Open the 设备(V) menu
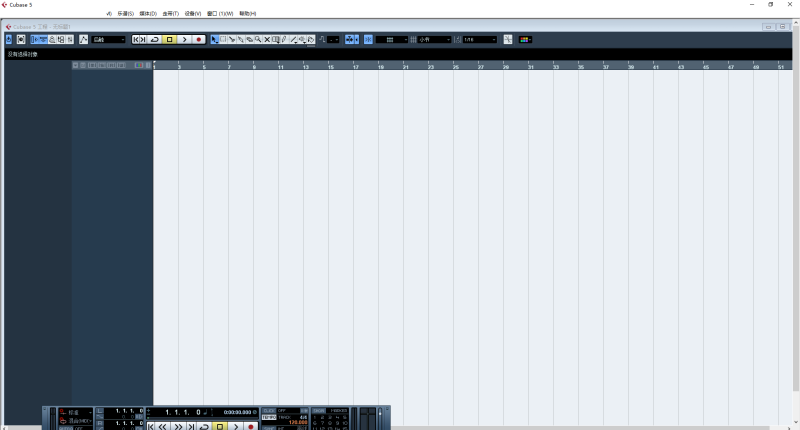The image size is (800, 430). click(193, 14)
